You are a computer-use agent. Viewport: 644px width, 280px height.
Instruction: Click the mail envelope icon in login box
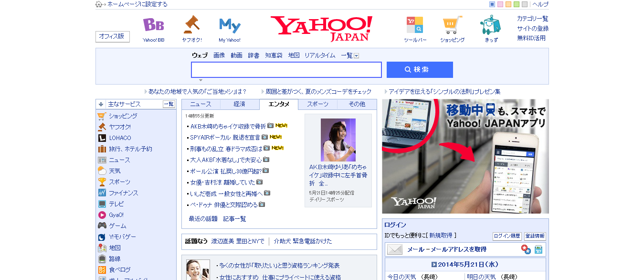(395, 249)
